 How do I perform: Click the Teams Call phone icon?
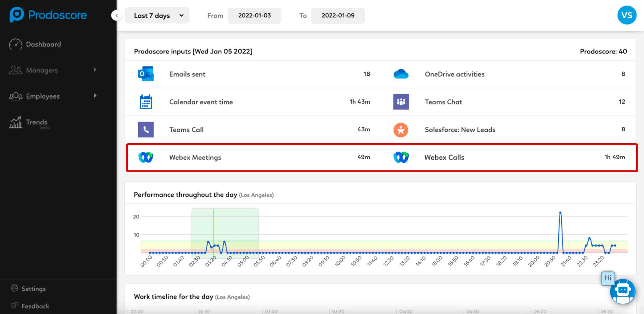[x=146, y=129]
